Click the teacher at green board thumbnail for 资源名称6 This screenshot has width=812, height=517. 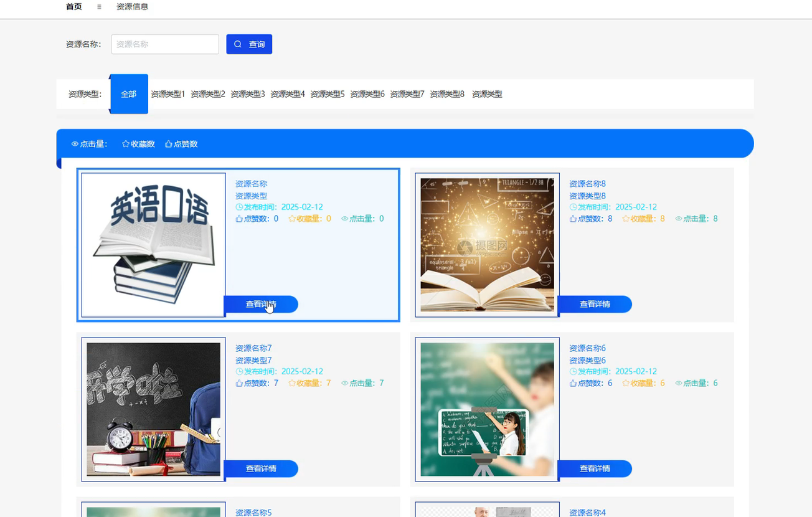click(x=488, y=410)
